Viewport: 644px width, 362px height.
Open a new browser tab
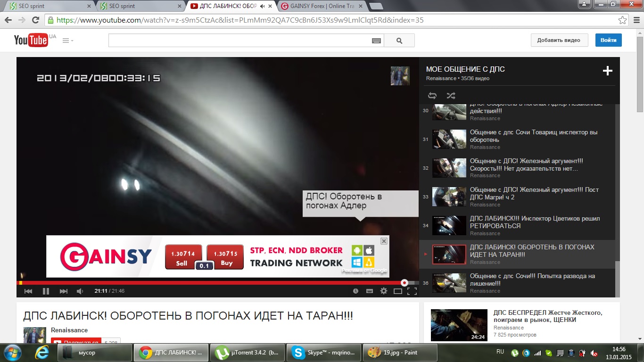pyautogui.click(x=376, y=6)
